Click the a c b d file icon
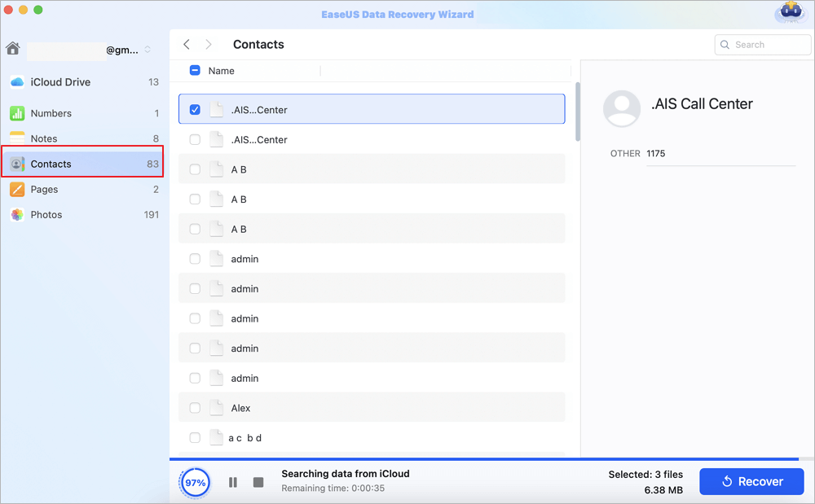The height and width of the screenshot is (504, 815). coord(216,437)
